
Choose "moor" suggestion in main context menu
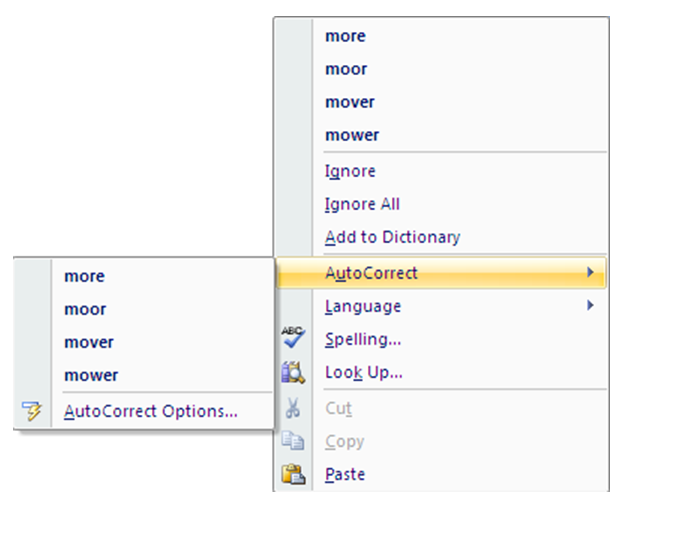coord(346,69)
